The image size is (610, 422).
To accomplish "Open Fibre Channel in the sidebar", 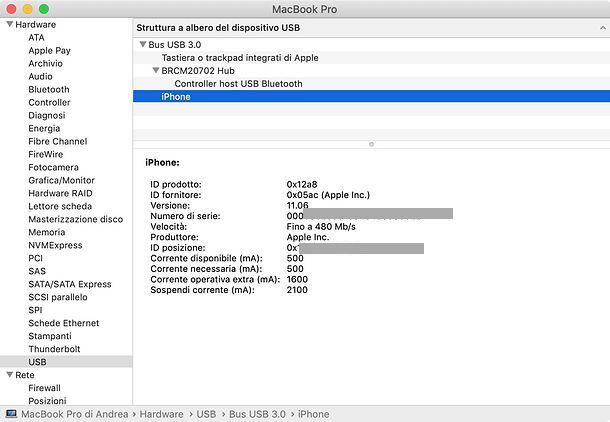I will 58,141.
